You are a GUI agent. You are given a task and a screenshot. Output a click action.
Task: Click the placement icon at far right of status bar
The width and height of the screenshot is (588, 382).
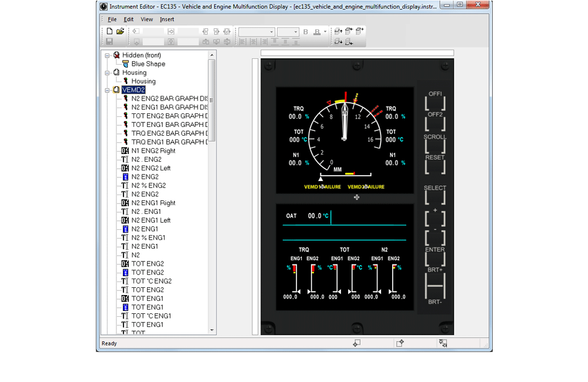442,344
